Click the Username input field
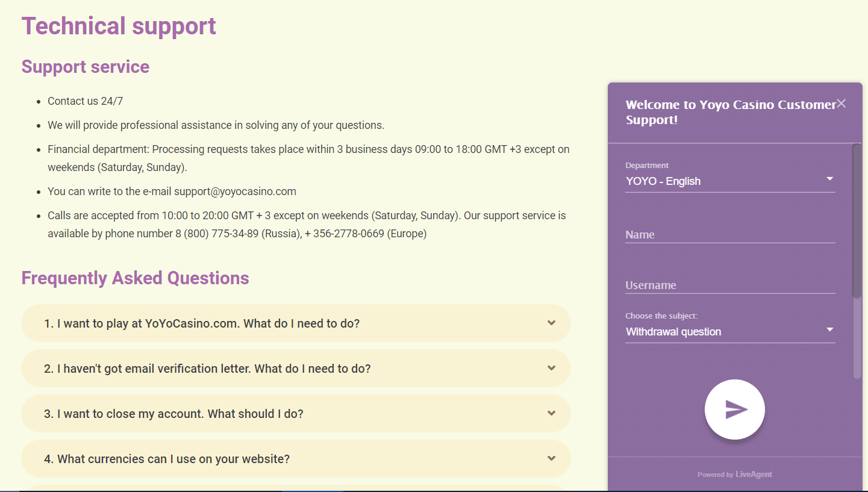 729,285
